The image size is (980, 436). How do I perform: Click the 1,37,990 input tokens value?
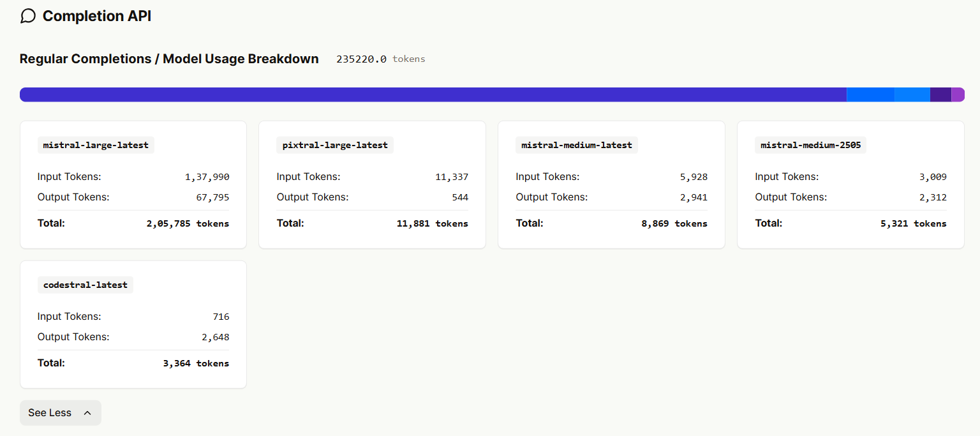coord(207,177)
